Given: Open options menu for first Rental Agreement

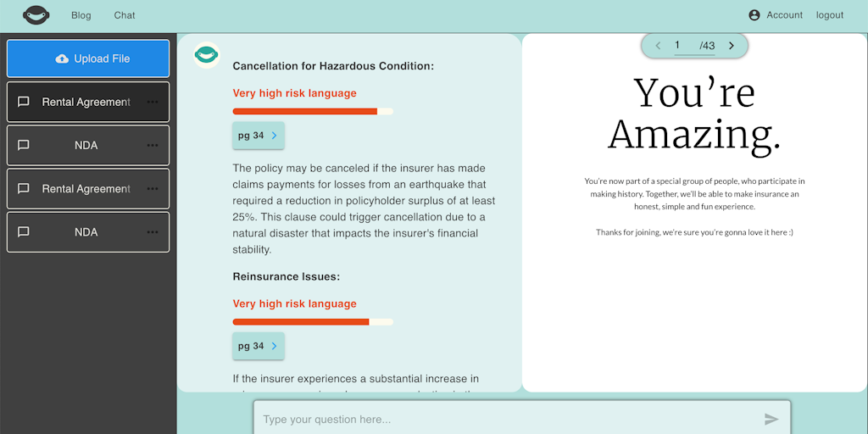Looking at the screenshot, I should click(153, 102).
